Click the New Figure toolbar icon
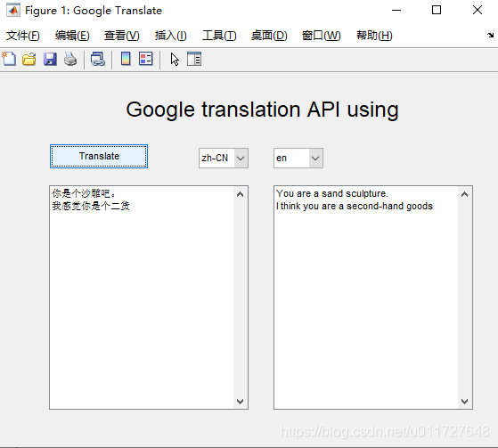This screenshot has width=498, height=448. coord(9,59)
